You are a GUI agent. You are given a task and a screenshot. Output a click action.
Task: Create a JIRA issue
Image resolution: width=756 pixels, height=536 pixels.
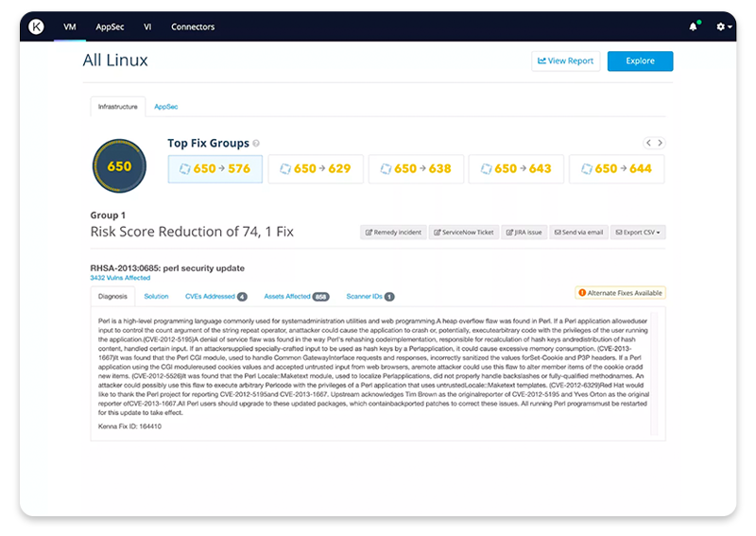pyautogui.click(x=524, y=232)
